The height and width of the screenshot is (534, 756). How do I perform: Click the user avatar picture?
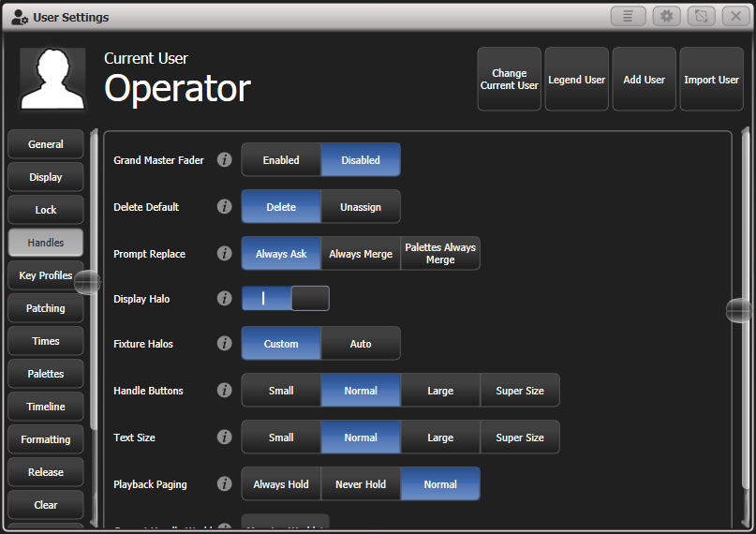(x=52, y=79)
